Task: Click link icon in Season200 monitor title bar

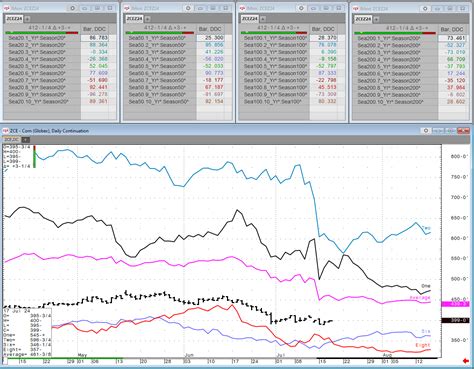Action: (x=438, y=9)
